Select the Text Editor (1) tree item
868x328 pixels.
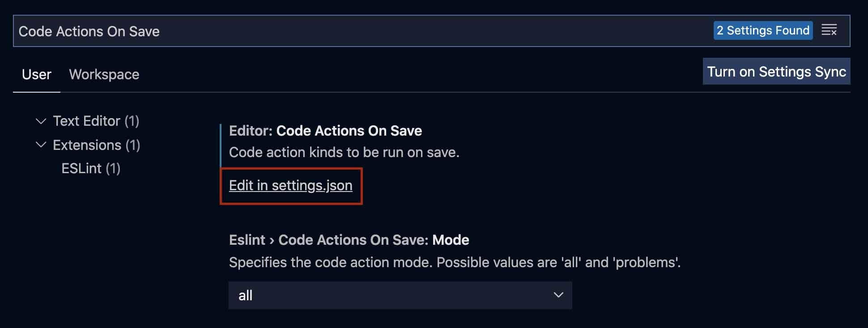pyautogui.click(x=96, y=121)
